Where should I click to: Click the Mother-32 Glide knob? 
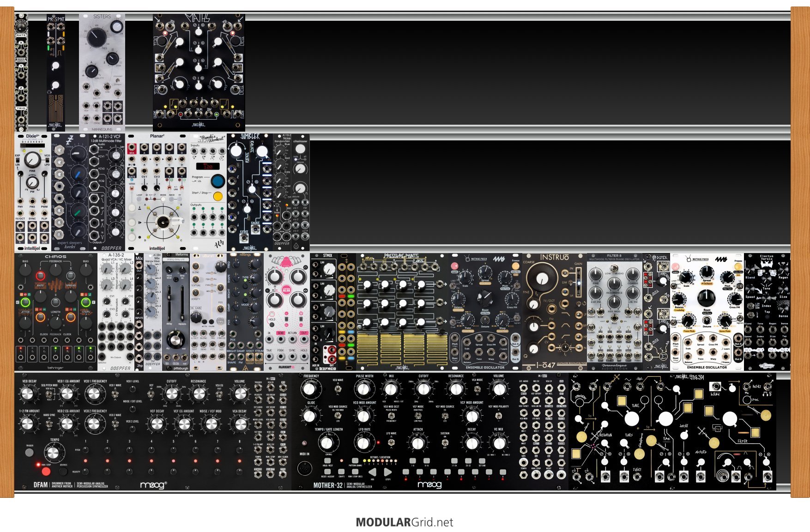pyautogui.click(x=310, y=416)
